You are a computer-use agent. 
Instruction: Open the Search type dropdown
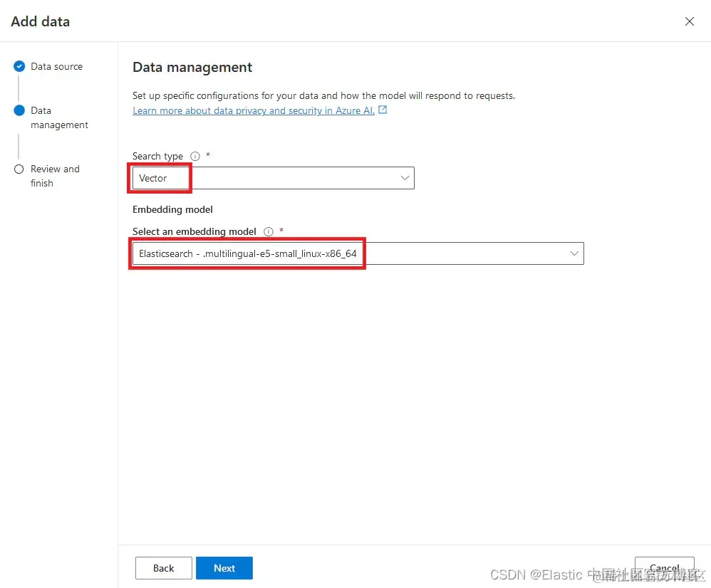click(x=274, y=178)
